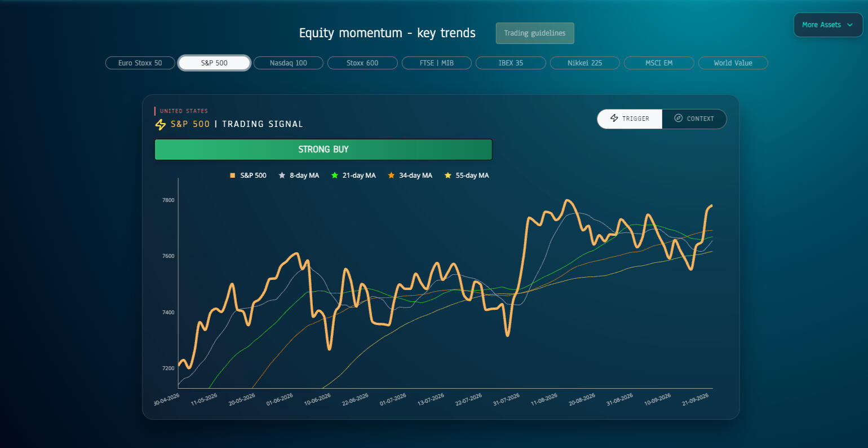Click the chevron on More Assets
868x448 pixels.
point(850,25)
